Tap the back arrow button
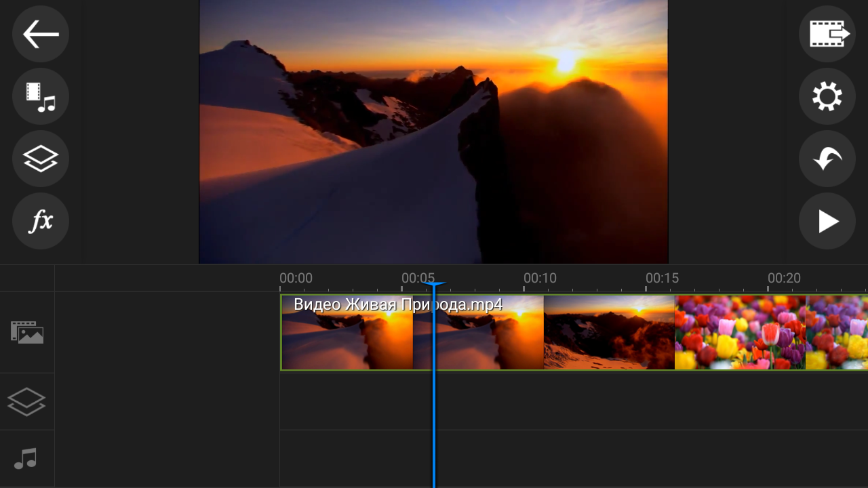The width and height of the screenshot is (868, 488). 41,35
